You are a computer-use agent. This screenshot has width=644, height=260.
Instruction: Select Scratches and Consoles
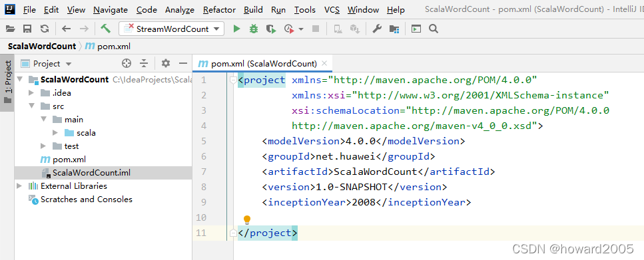80,199
